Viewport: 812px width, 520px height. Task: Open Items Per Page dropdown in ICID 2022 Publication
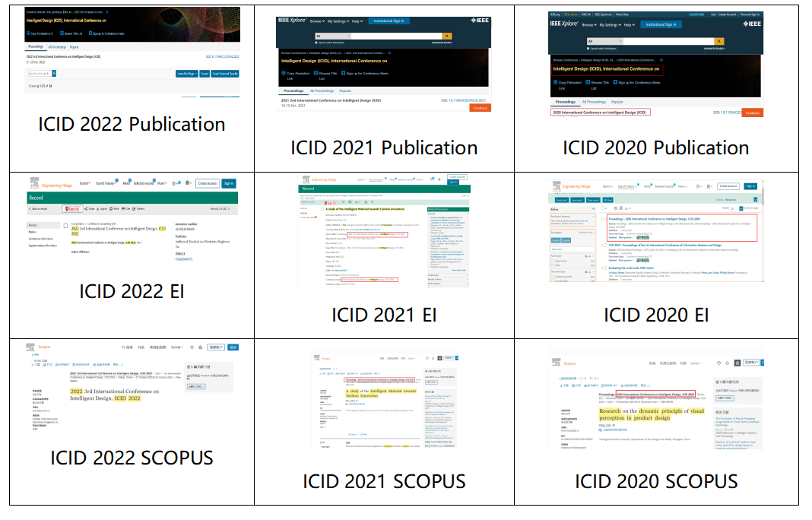pos(187,74)
